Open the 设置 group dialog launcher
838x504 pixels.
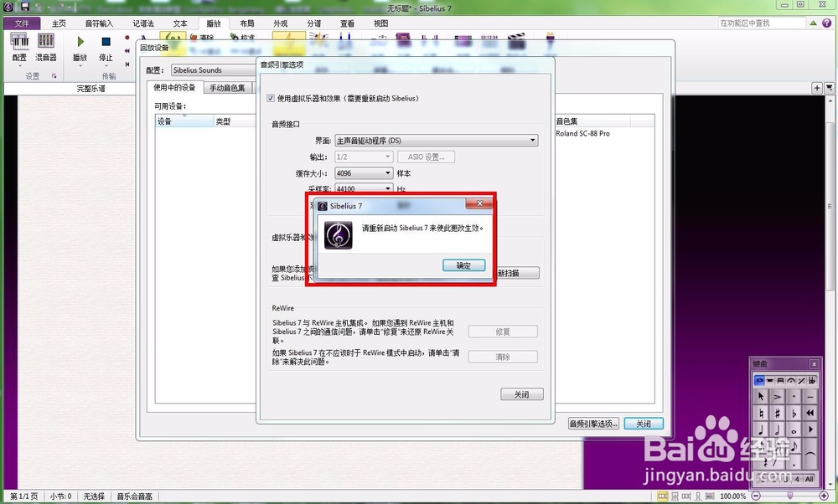coord(54,76)
